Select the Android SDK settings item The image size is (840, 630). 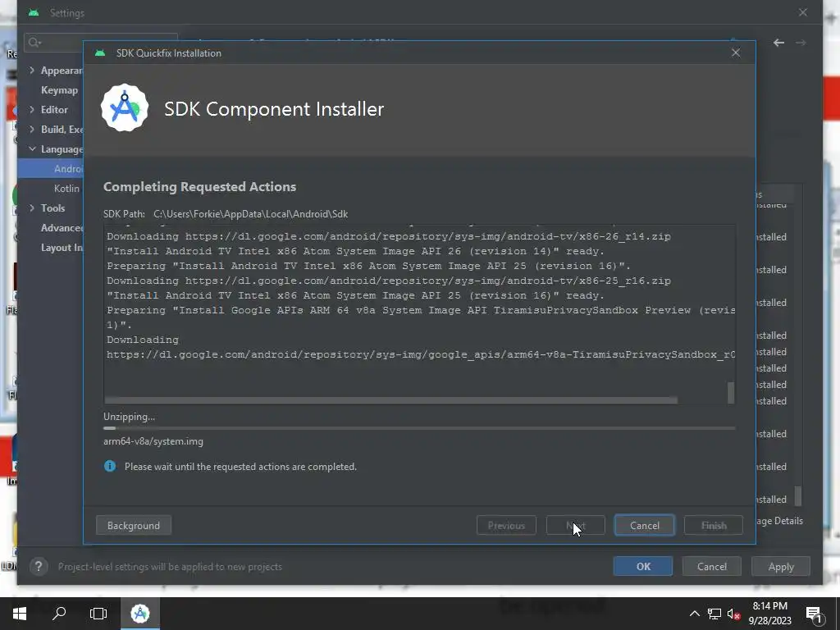(x=51, y=169)
